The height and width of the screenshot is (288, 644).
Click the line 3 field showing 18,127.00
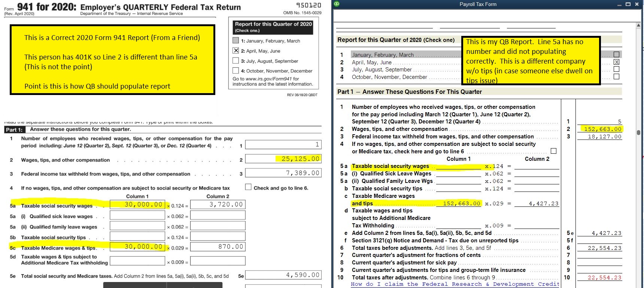(x=600, y=137)
